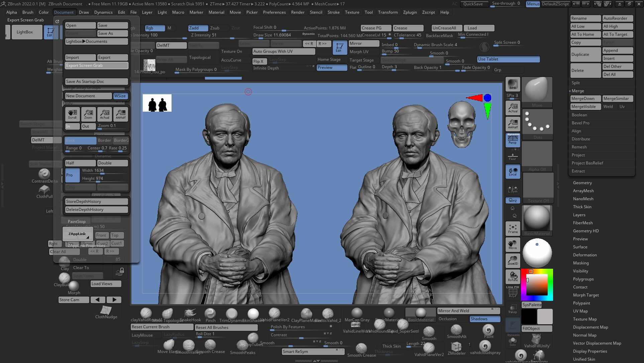Open the Zplugin menu
Image resolution: width=644 pixels, height=363 pixels.
pos(410,12)
